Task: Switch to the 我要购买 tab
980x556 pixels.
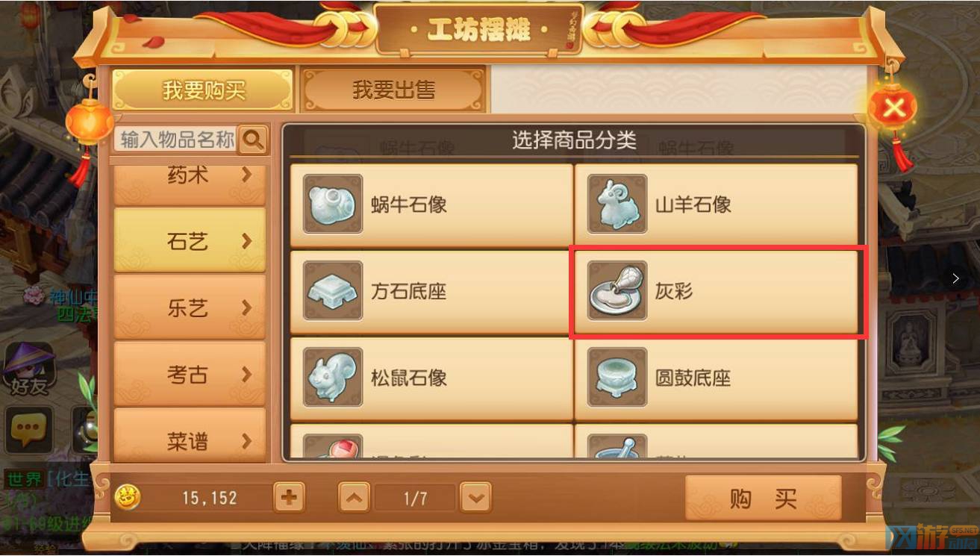Action: 203,90
